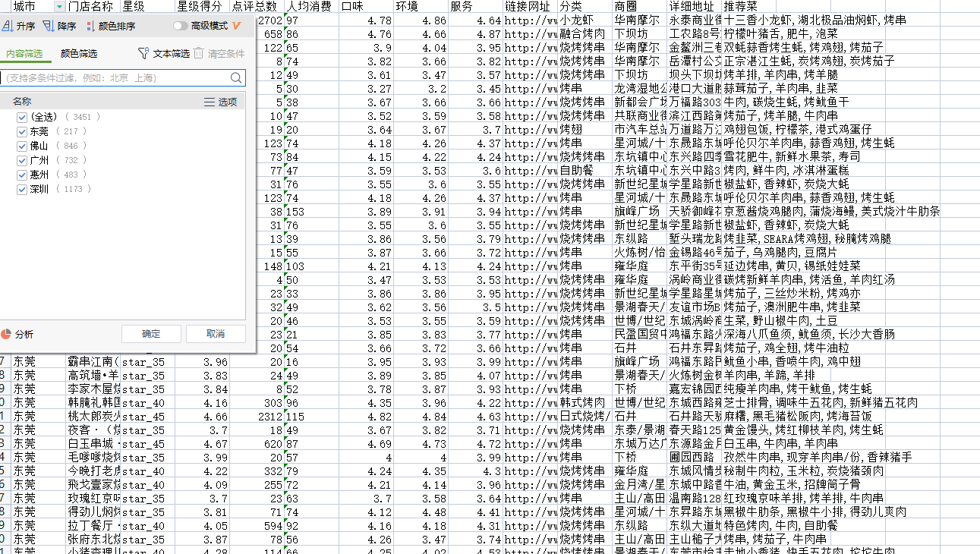Viewport: 980px width, 554px height.
Task: Select the 服务 column header
Action: 475,7
